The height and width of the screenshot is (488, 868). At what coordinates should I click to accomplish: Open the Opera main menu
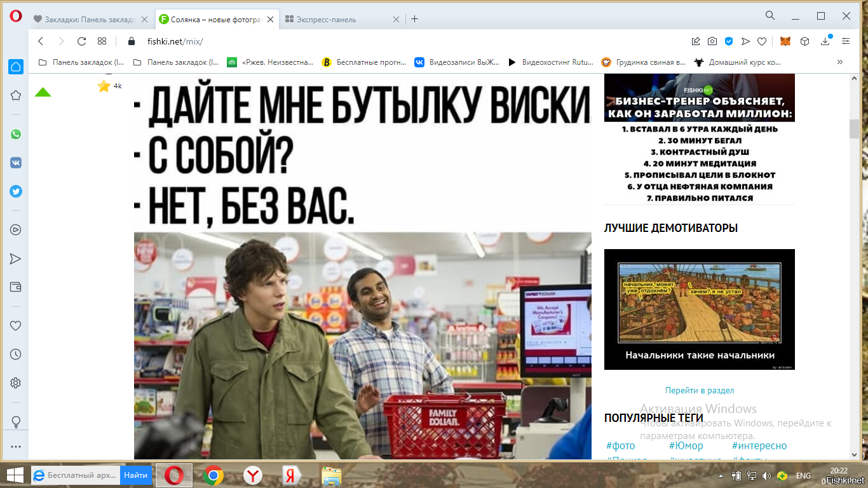pyautogui.click(x=15, y=17)
